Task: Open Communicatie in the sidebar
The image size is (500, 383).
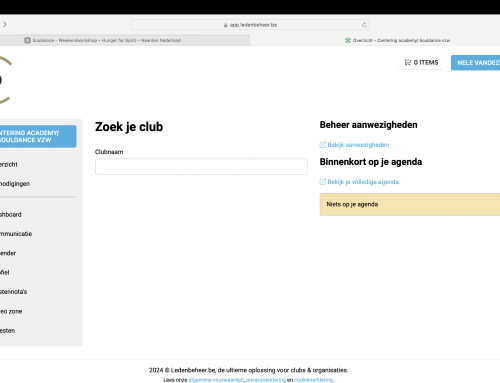Action: tap(16, 234)
